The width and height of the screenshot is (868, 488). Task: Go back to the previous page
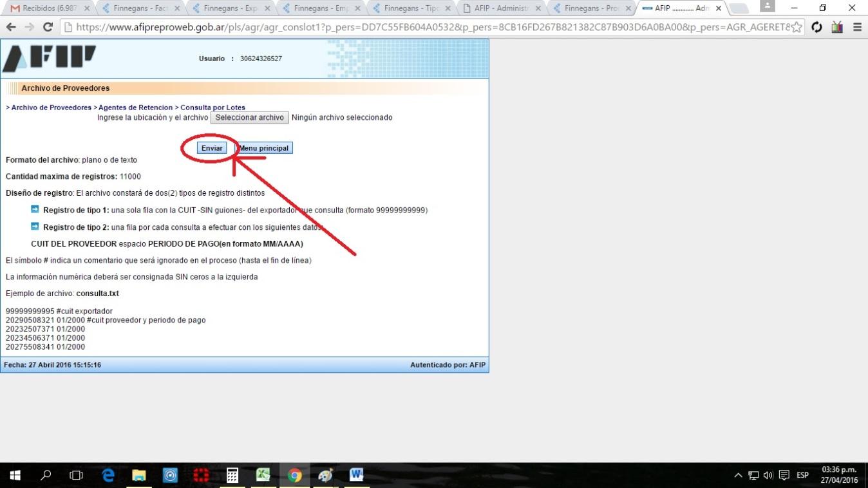tap(11, 27)
